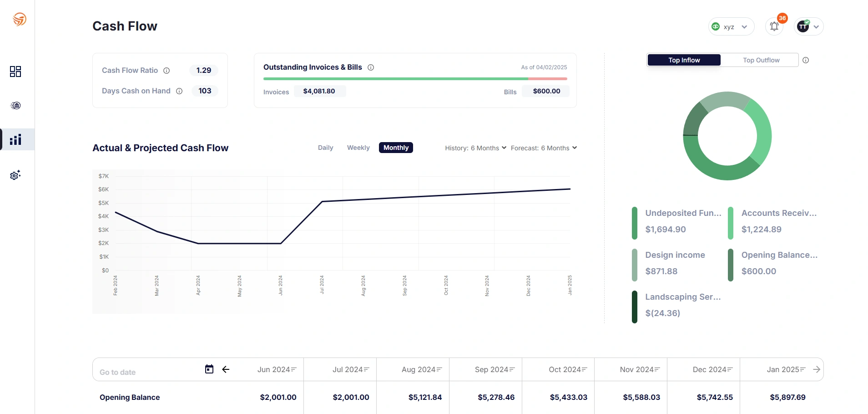
Task: Open the xyz company selector dropdown
Action: (731, 27)
